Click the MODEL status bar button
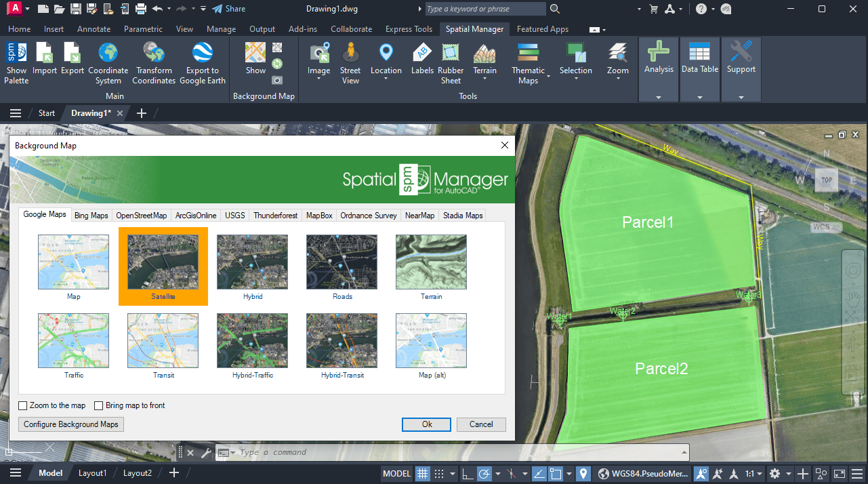The image size is (868, 484). coord(397,474)
